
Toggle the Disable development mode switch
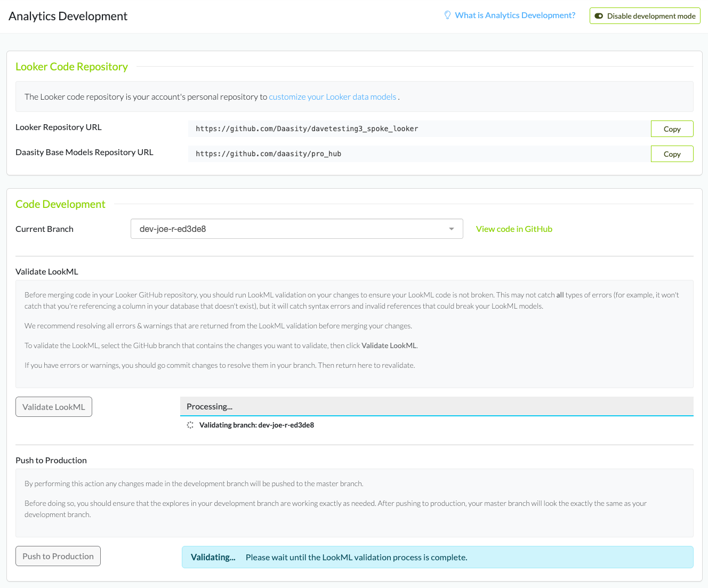(599, 16)
